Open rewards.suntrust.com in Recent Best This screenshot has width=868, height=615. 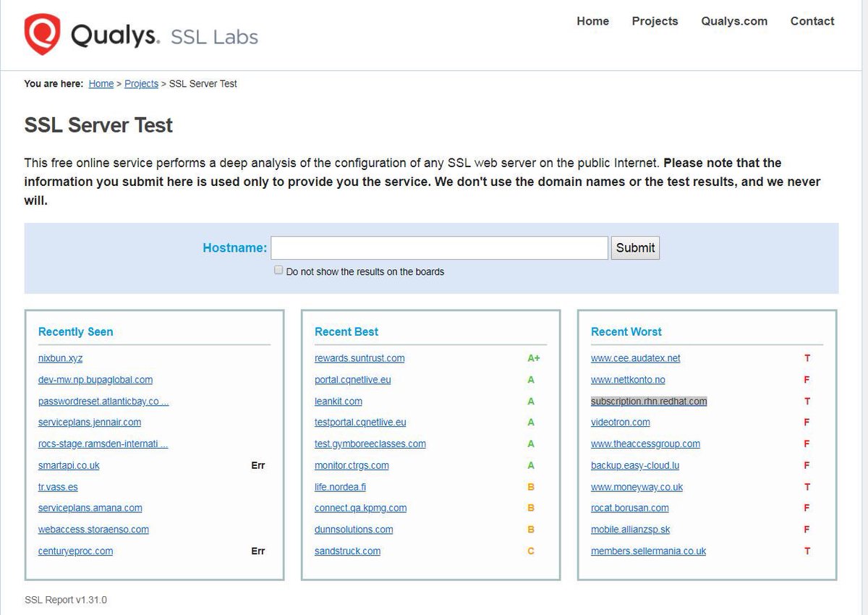pyautogui.click(x=359, y=358)
